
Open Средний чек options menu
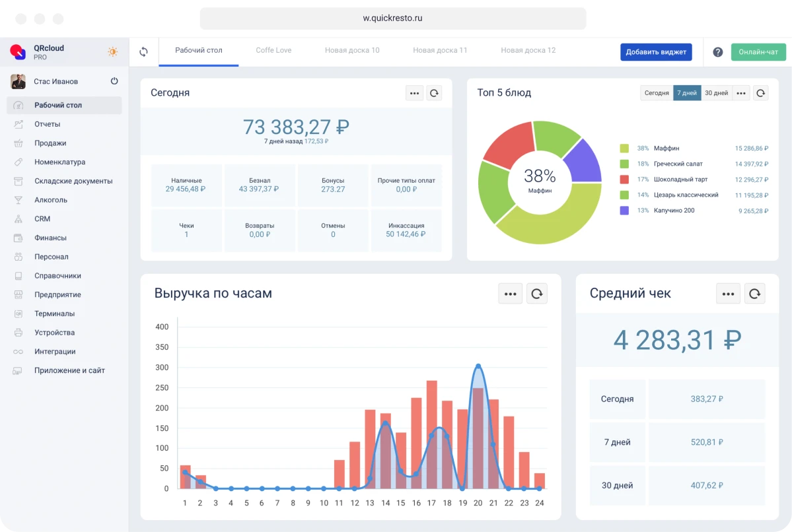(x=728, y=294)
